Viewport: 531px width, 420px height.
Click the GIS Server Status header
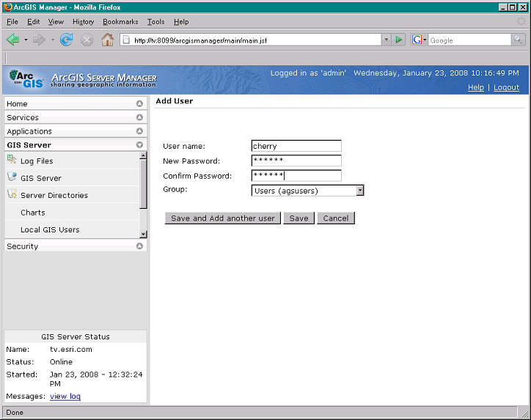[76, 336]
